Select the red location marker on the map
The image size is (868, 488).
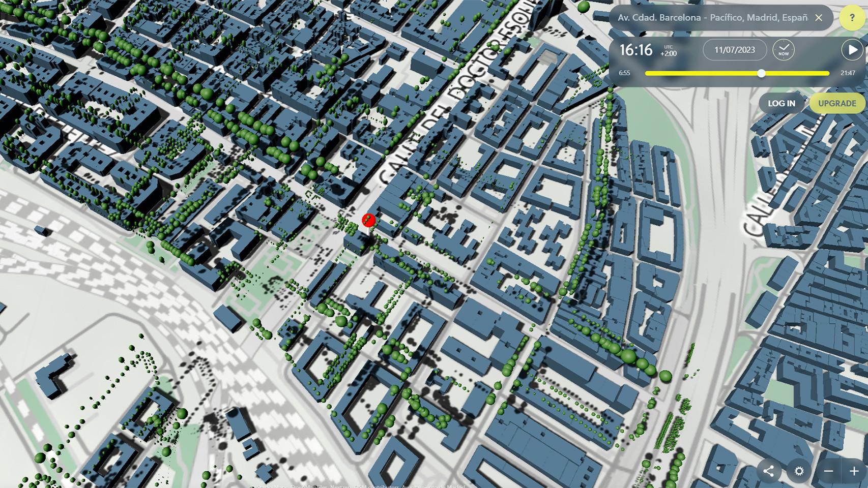368,221
